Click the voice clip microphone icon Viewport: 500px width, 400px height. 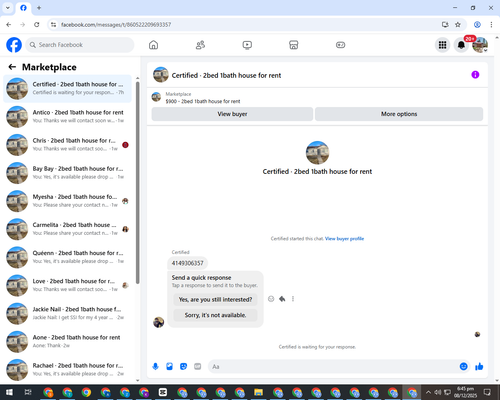[x=155, y=367]
